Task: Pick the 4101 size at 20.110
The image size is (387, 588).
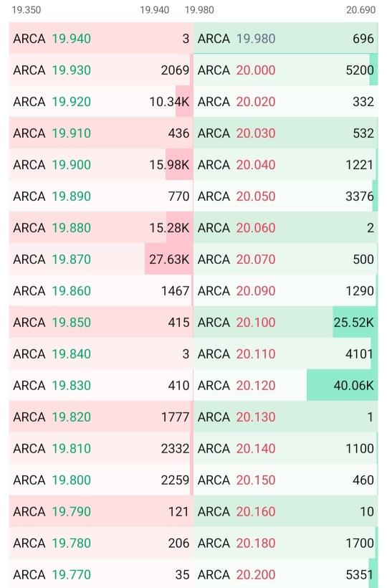Action: (x=359, y=354)
